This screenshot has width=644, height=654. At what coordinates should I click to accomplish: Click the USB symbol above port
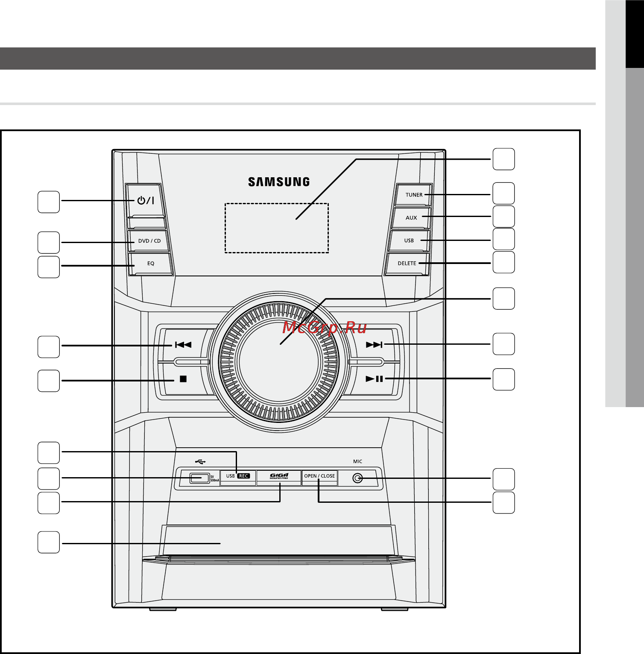[x=200, y=461]
